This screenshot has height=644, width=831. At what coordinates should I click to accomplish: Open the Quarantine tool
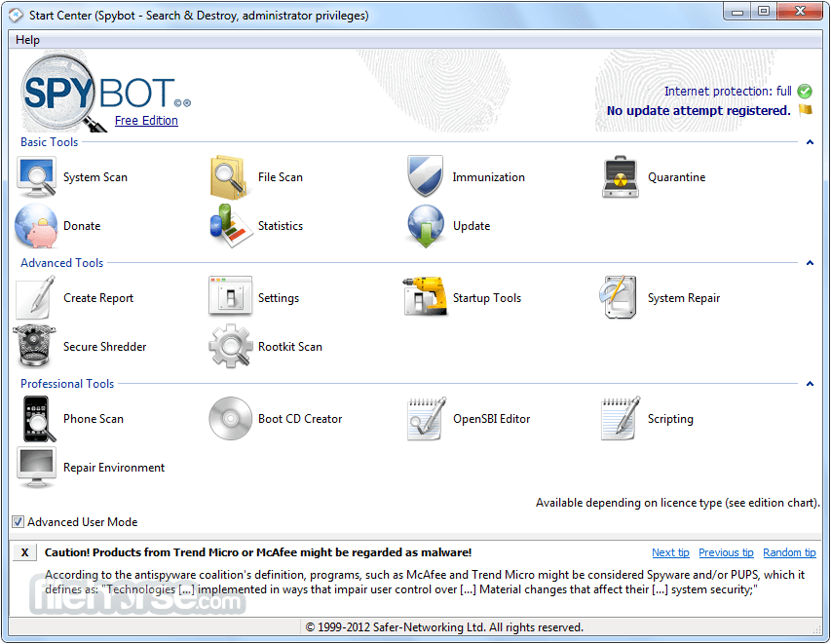621,177
